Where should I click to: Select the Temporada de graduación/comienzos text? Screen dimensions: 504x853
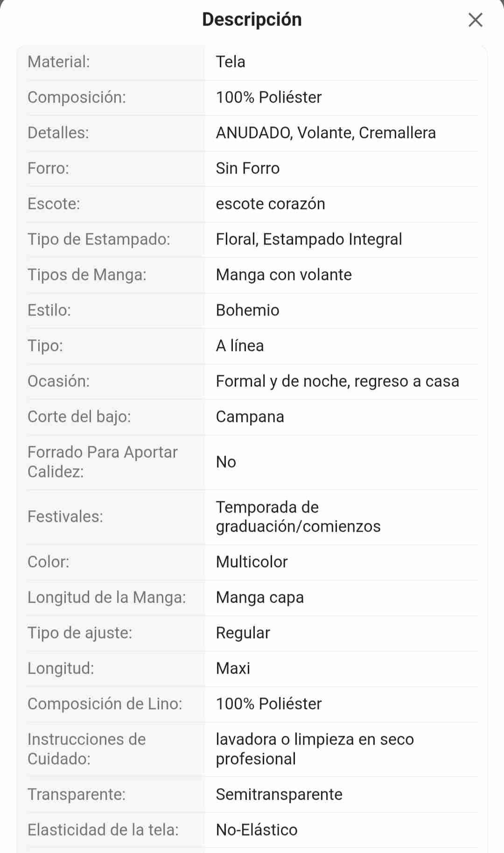tap(298, 516)
